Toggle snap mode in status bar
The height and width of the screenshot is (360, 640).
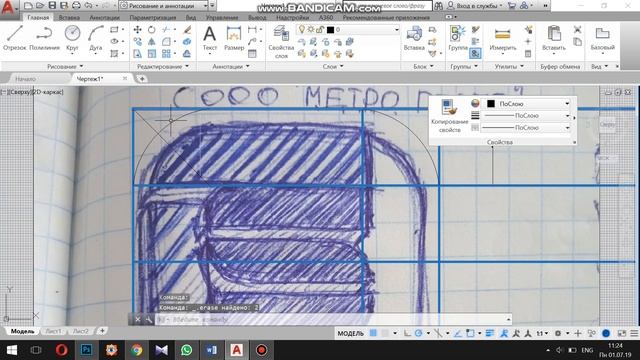pyautogui.click(x=384, y=333)
